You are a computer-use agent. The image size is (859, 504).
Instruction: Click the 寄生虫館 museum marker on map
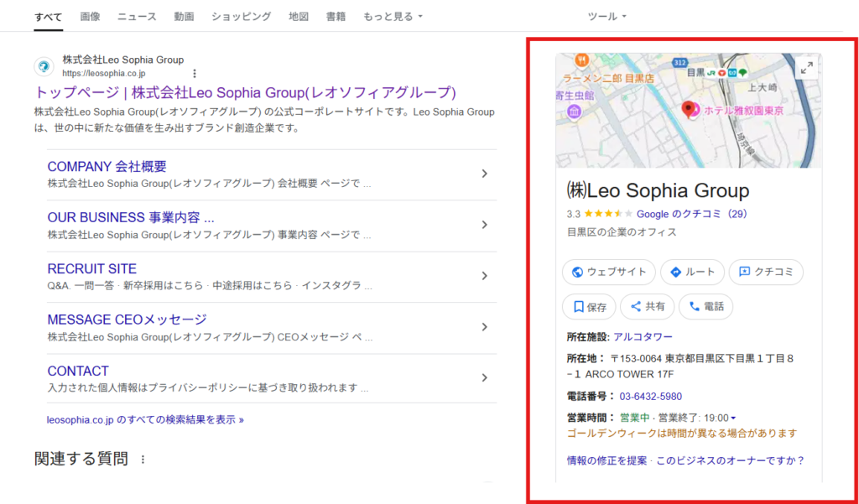(x=574, y=112)
